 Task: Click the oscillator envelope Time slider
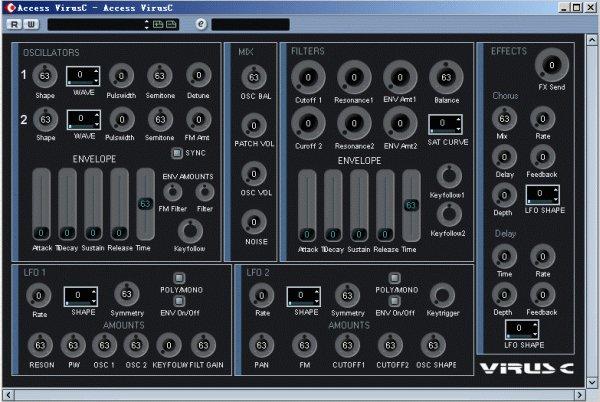pyautogui.click(x=145, y=204)
